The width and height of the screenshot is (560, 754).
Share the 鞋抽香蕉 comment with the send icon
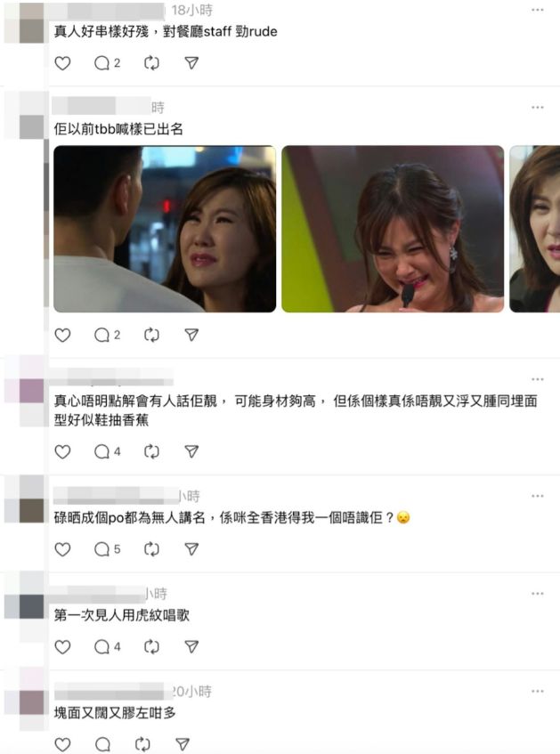(x=191, y=451)
